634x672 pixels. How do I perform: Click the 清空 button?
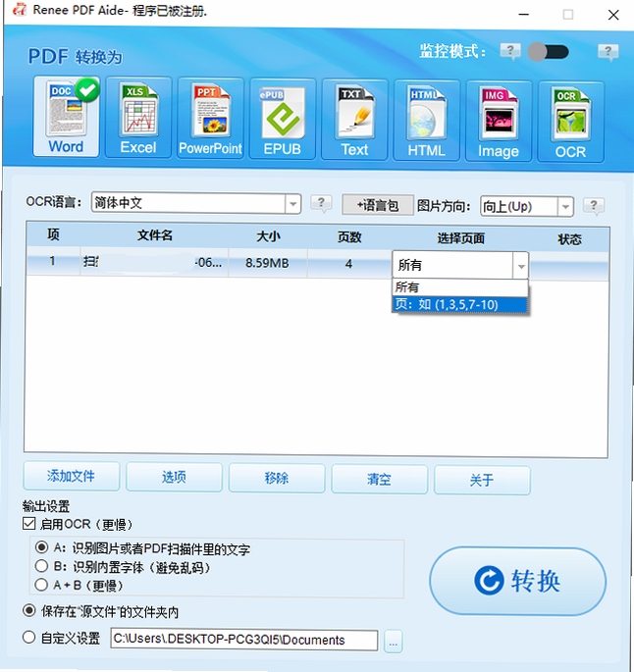[380, 479]
